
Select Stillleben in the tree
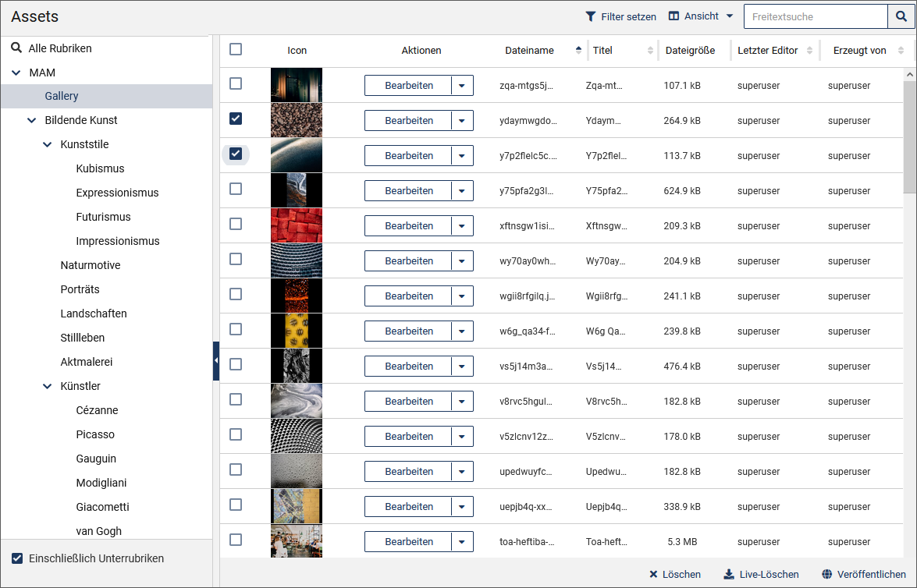pyautogui.click(x=83, y=337)
